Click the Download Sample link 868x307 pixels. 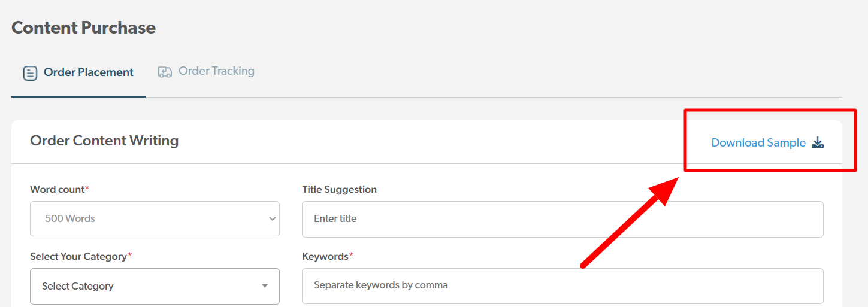[x=758, y=143]
